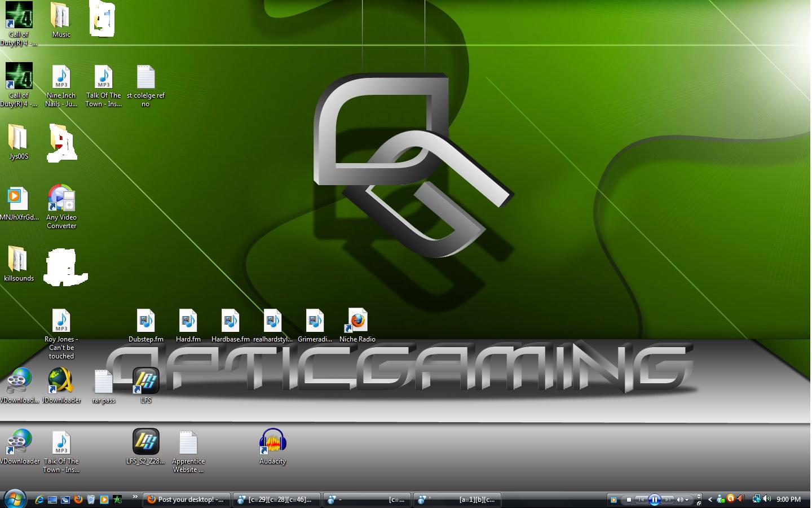Select the 'rar pass' text file
The image size is (812, 508).
pyautogui.click(x=103, y=386)
